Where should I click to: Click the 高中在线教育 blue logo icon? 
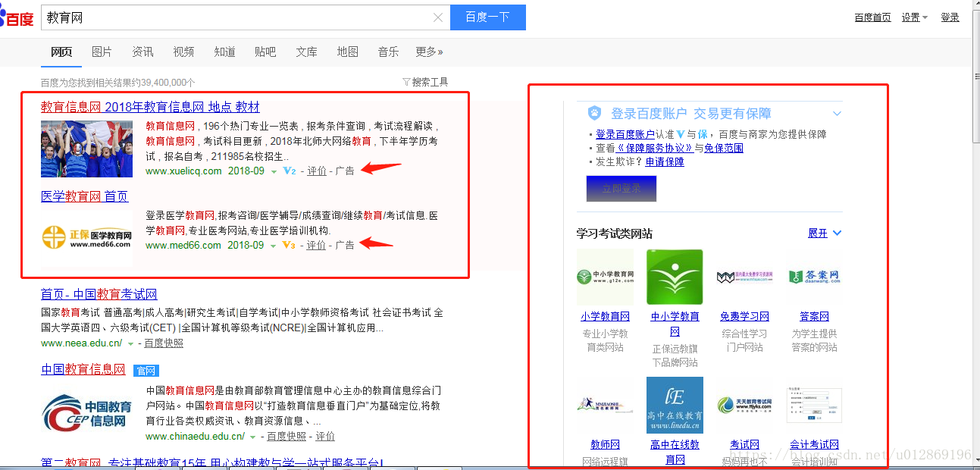[x=675, y=405]
